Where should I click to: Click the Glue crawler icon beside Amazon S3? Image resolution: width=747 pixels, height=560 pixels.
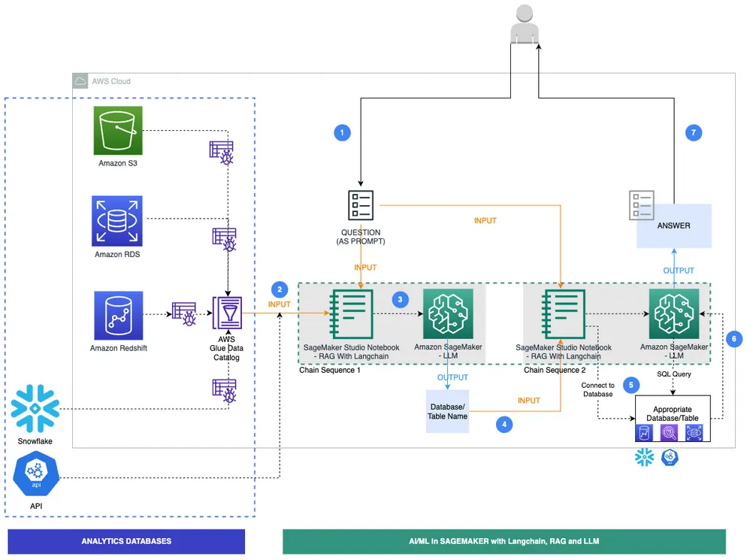click(219, 149)
